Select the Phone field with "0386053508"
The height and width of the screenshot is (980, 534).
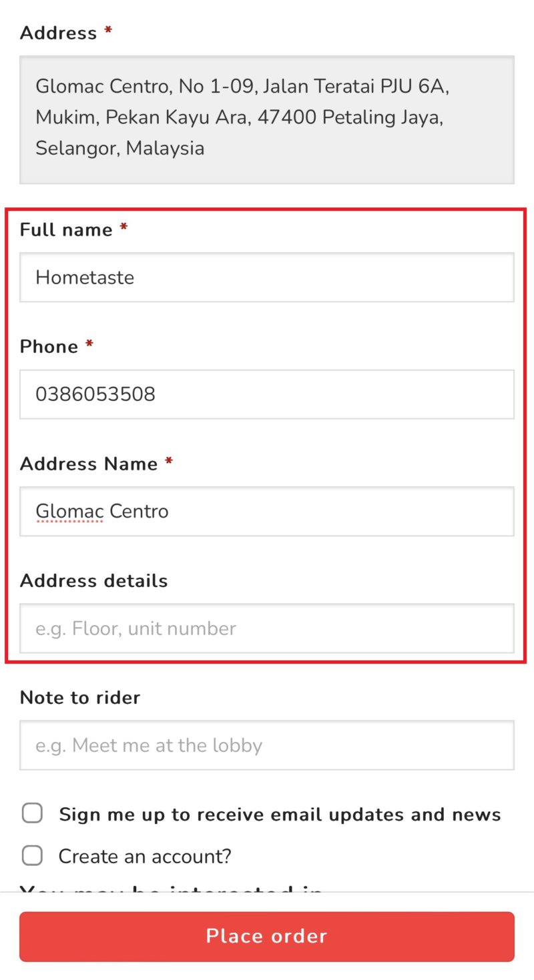coord(266,394)
